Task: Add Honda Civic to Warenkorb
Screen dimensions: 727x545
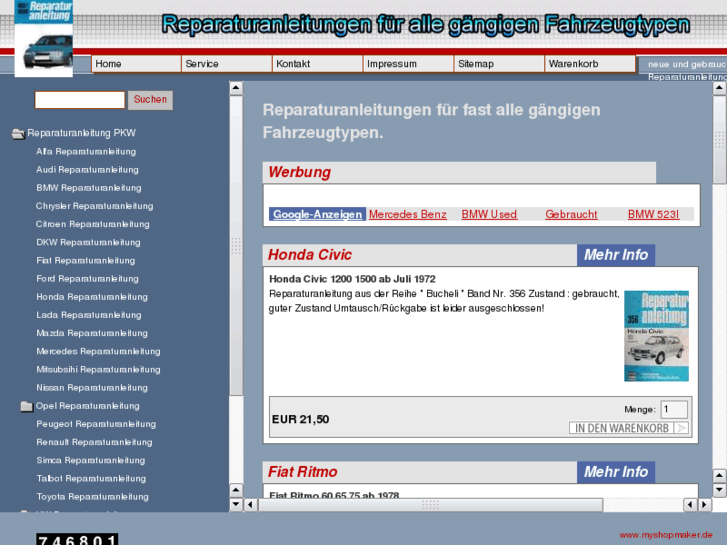Action: coord(629,428)
